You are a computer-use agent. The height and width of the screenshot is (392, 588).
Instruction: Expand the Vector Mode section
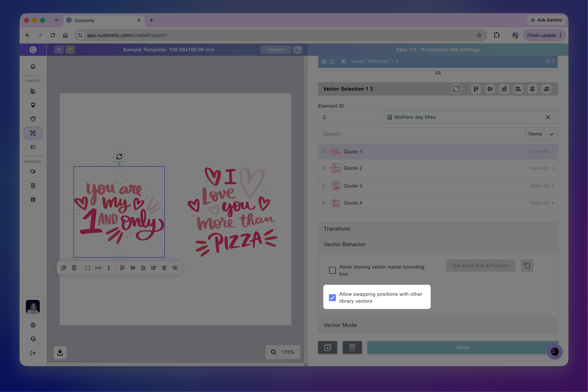coord(438,325)
